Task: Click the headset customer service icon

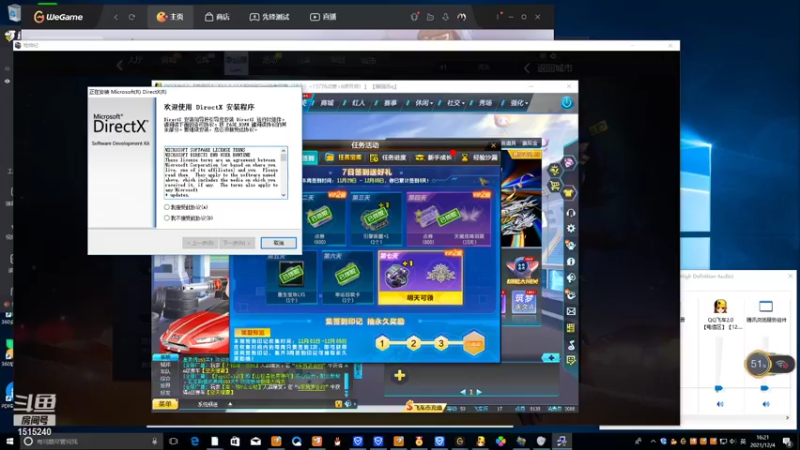Action: [571, 212]
